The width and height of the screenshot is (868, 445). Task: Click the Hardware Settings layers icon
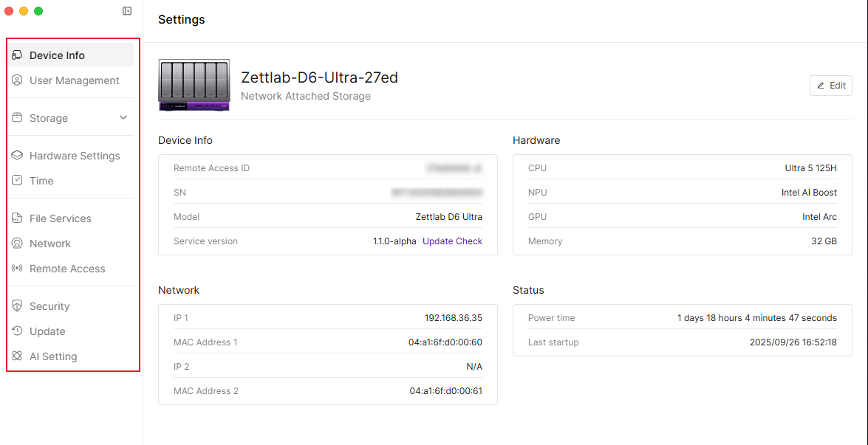click(x=17, y=156)
